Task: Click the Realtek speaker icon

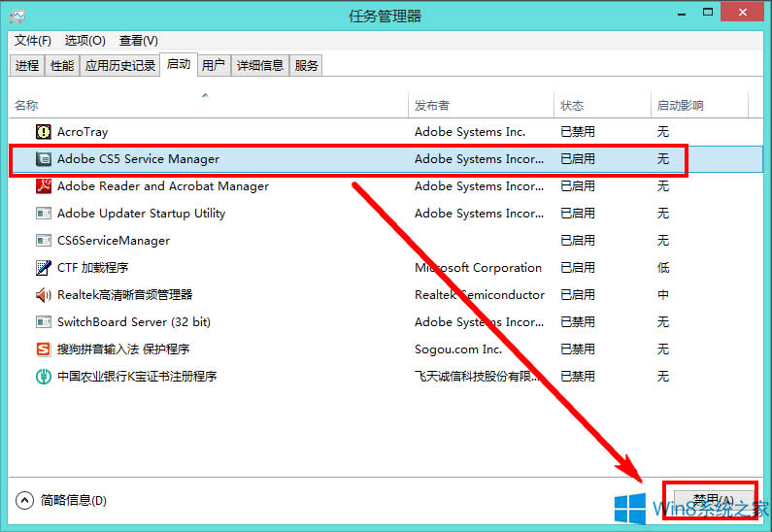Action: pos(44,295)
